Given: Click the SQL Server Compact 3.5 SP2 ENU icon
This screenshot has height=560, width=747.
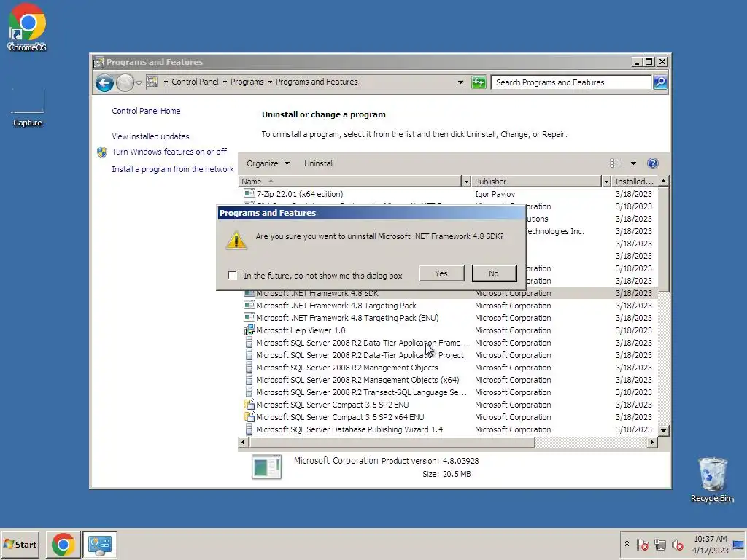Looking at the screenshot, I should pos(249,404).
